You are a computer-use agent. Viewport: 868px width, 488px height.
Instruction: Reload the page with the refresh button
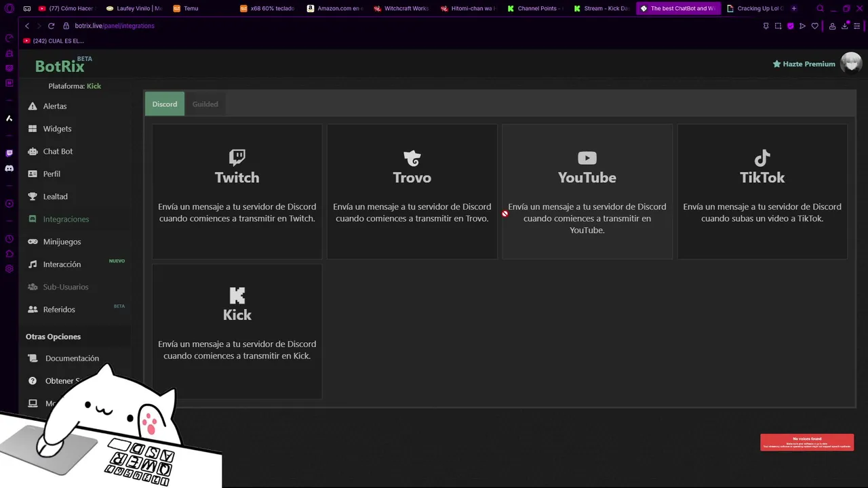[51, 26]
